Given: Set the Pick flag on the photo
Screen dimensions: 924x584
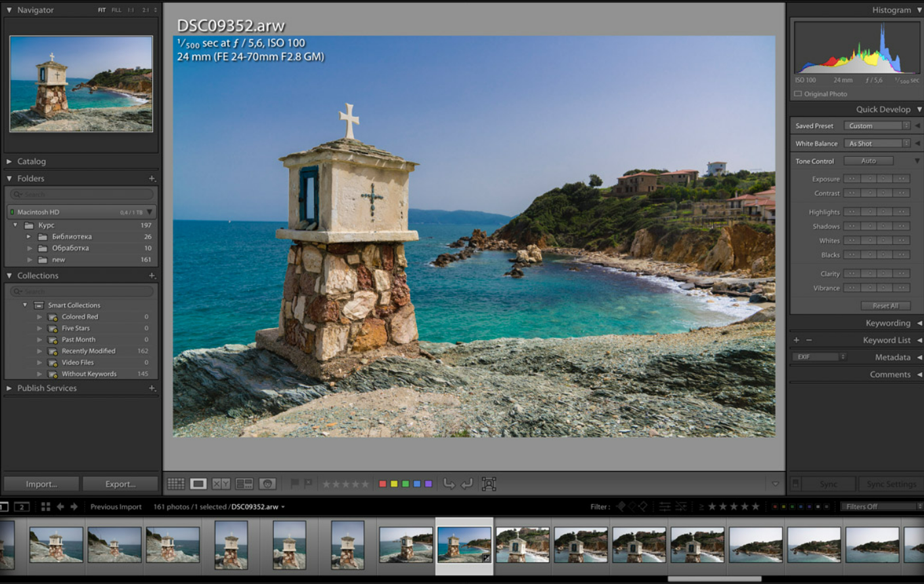Looking at the screenshot, I should click(295, 484).
